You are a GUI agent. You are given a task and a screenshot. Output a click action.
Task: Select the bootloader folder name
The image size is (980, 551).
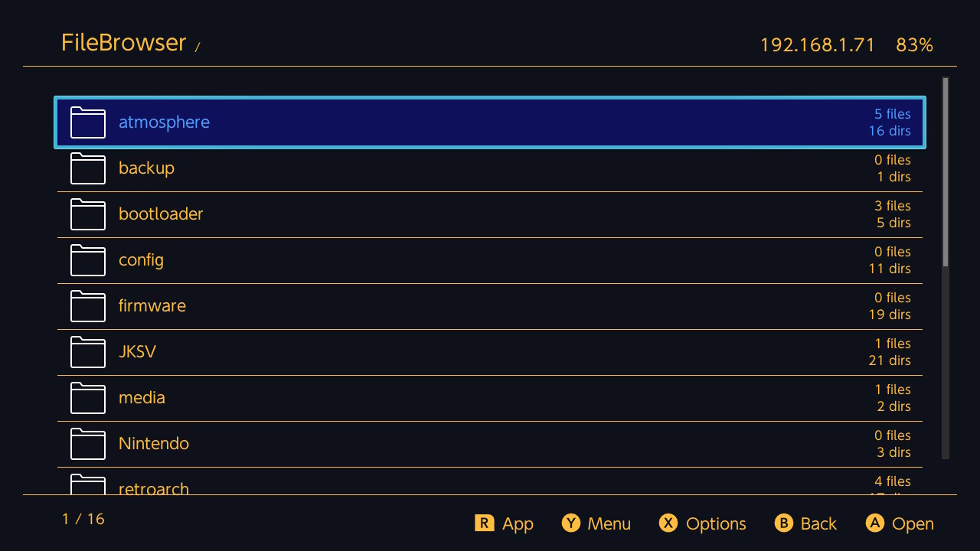(161, 214)
